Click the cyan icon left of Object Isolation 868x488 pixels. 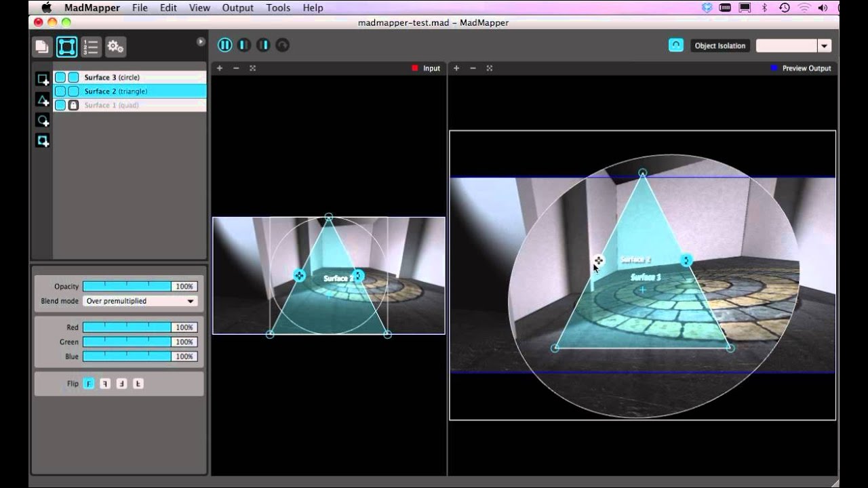[x=676, y=45]
